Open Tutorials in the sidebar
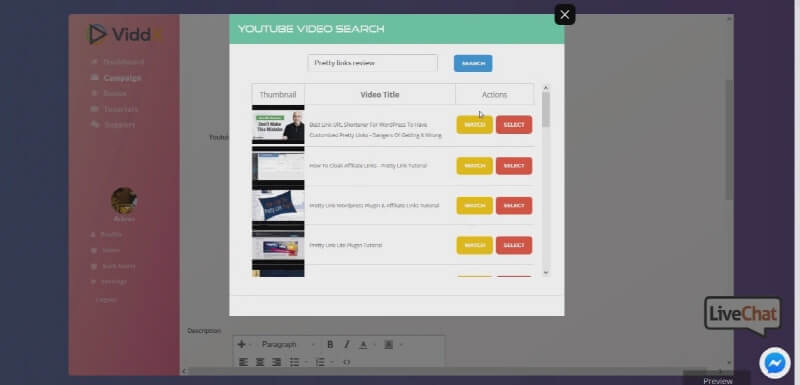 120,109
